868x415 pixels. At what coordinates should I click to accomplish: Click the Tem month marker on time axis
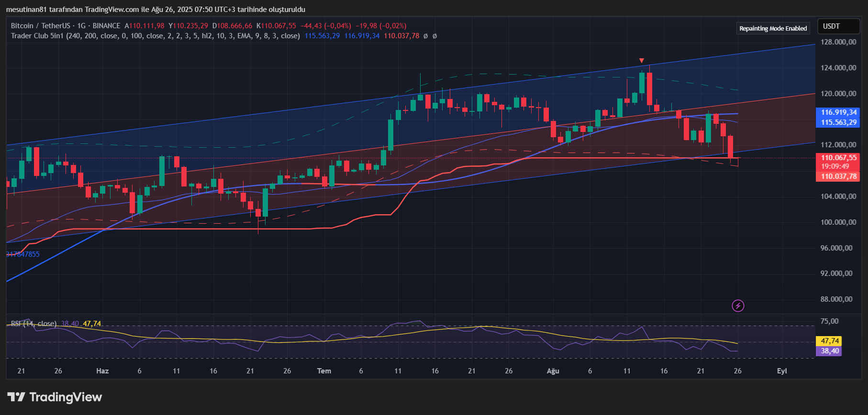(x=324, y=371)
